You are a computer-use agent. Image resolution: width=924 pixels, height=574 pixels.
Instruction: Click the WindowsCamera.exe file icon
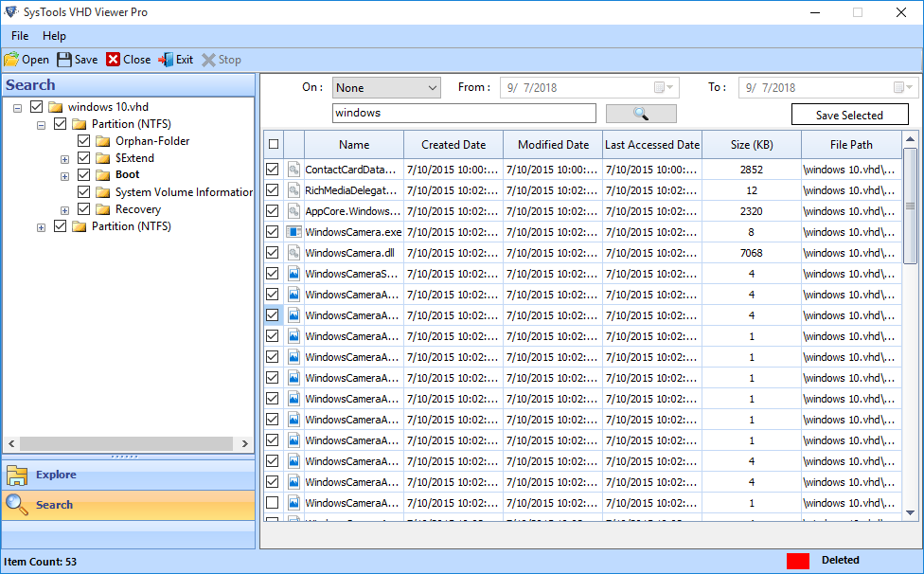(x=293, y=232)
